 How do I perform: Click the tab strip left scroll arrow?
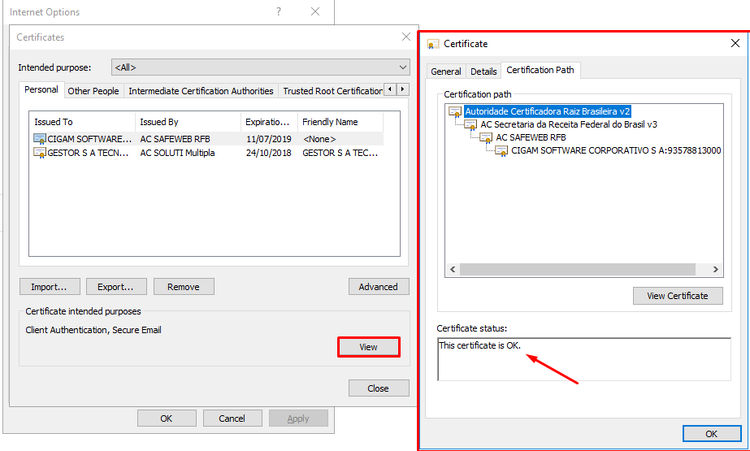click(x=390, y=89)
